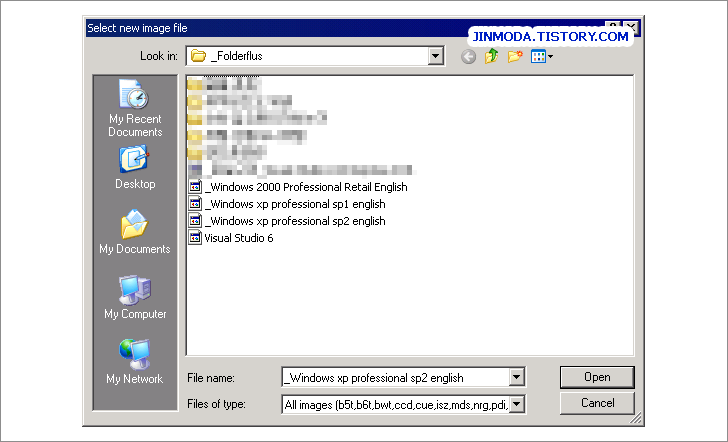Viewport: 728px width, 442px height.
Task: Click icon of Windows xp sp2 file
Action: coord(195,221)
